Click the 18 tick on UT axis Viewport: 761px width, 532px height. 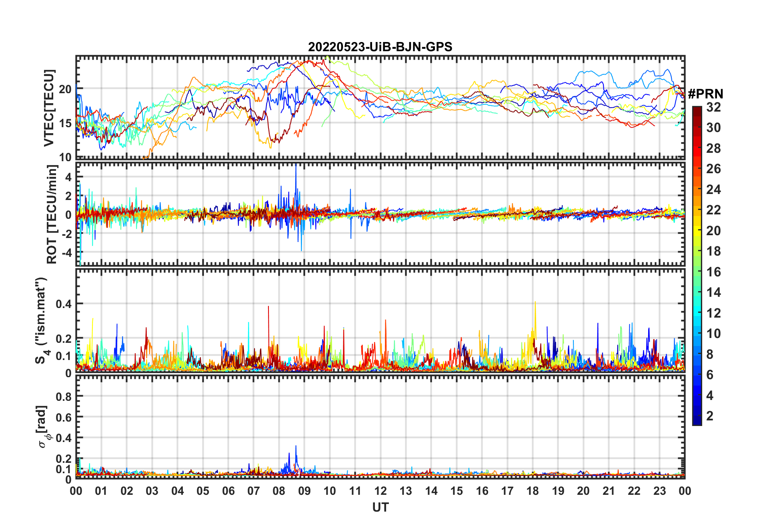(x=533, y=491)
